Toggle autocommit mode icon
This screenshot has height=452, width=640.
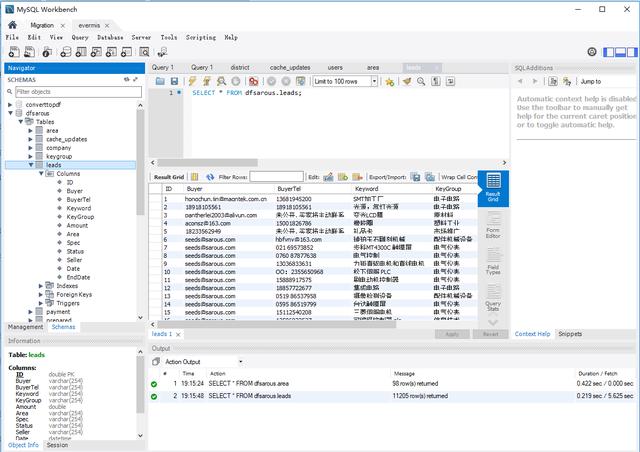click(x=300, y=81)
